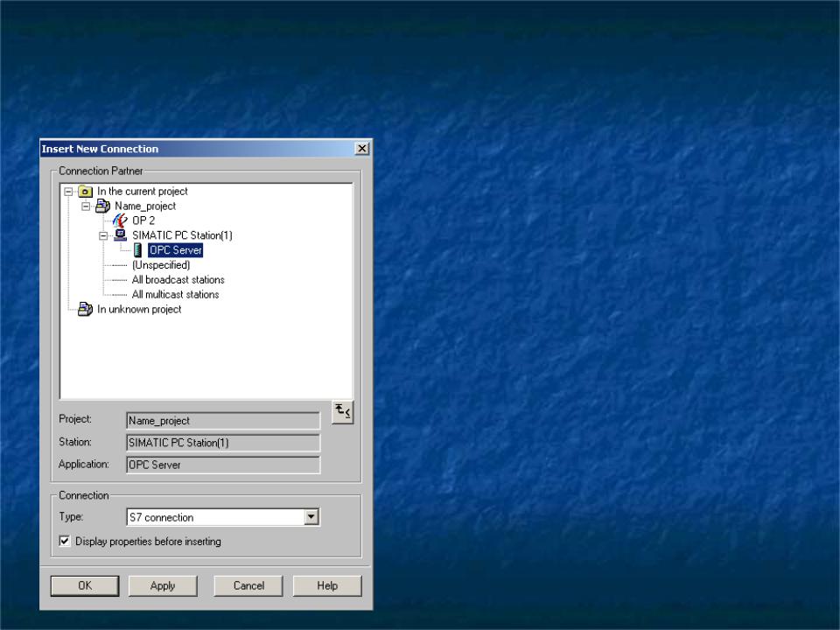
Task: Click the OP 2 station icon
Action: [120, 220]
